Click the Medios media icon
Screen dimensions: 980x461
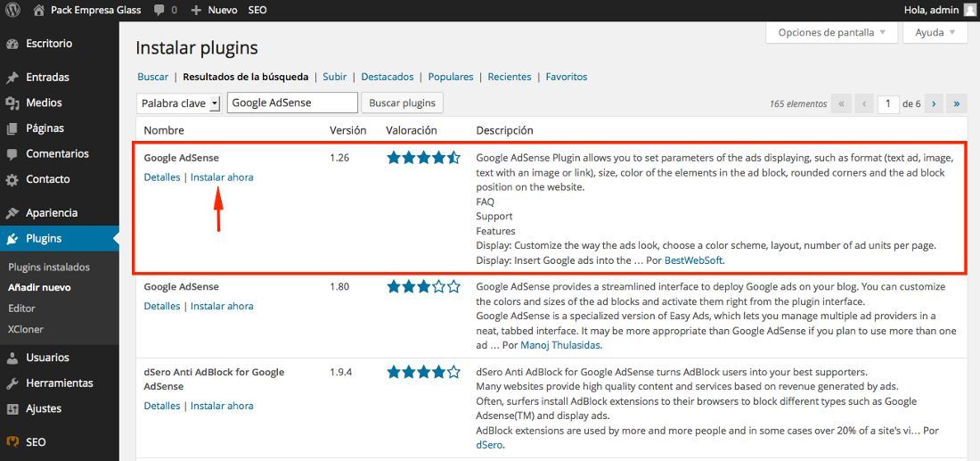(x=12, y=103)
